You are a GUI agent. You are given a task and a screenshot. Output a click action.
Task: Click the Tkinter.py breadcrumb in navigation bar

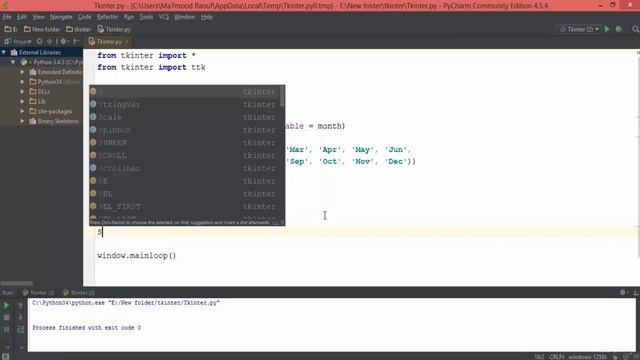(114, 29)
